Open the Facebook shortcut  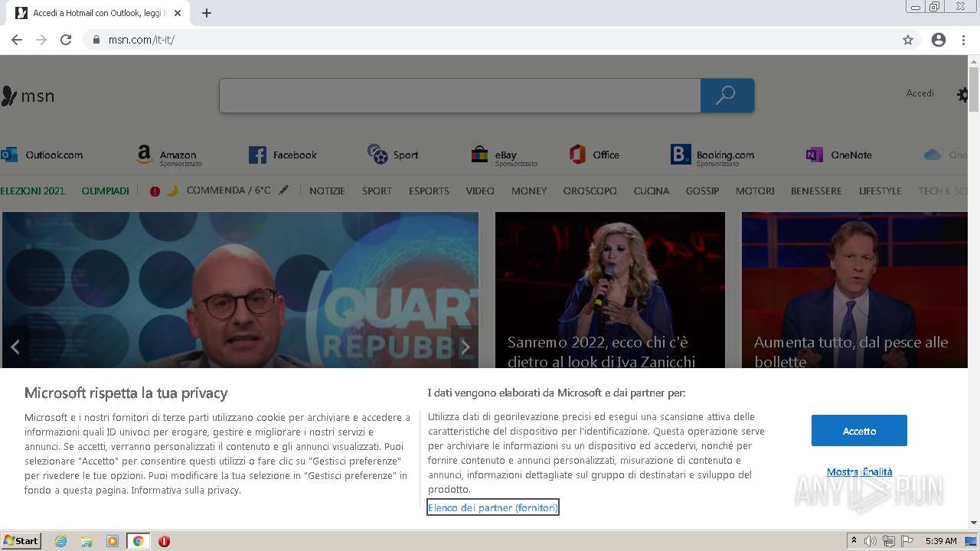click(283, 155)
